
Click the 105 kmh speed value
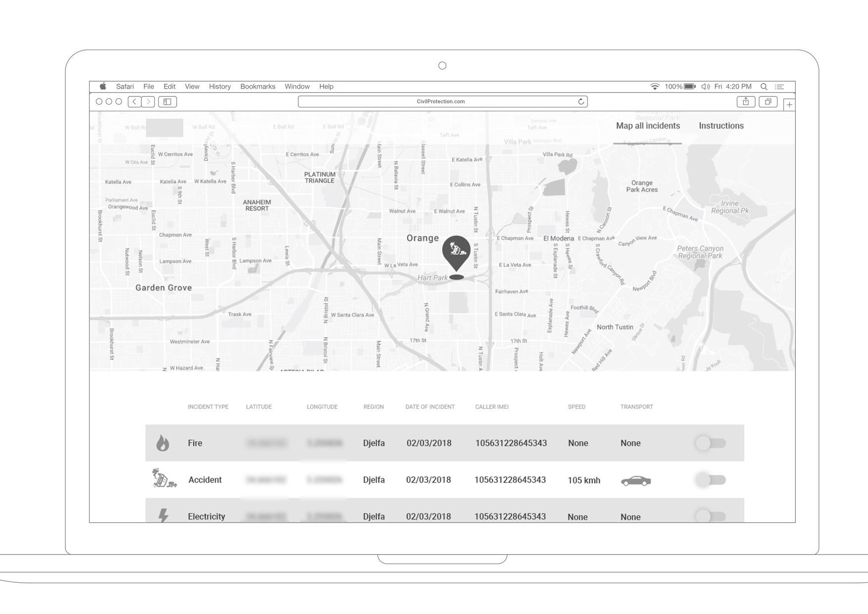(x=584, y=480)
